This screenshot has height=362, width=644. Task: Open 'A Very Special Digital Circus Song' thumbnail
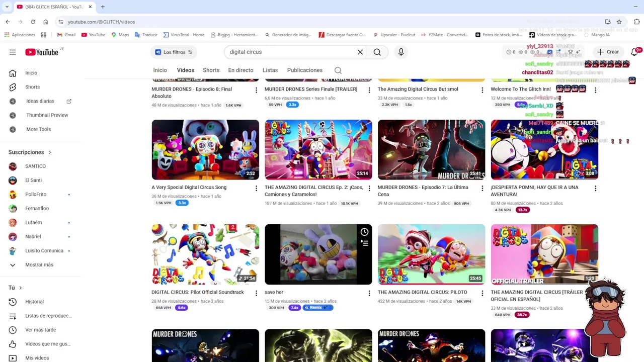click(205, 150)
